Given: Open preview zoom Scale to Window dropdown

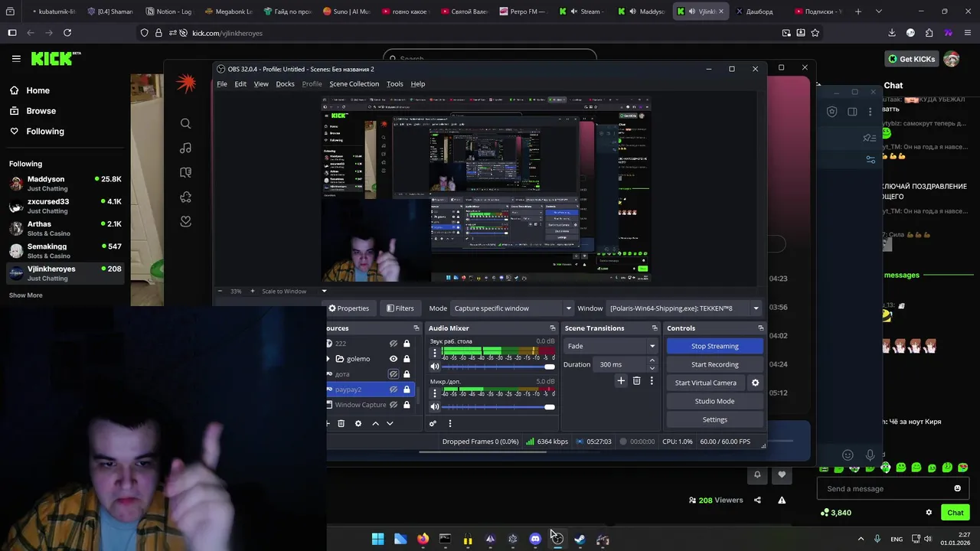Looking at the screenshot, I should point(294,291).
